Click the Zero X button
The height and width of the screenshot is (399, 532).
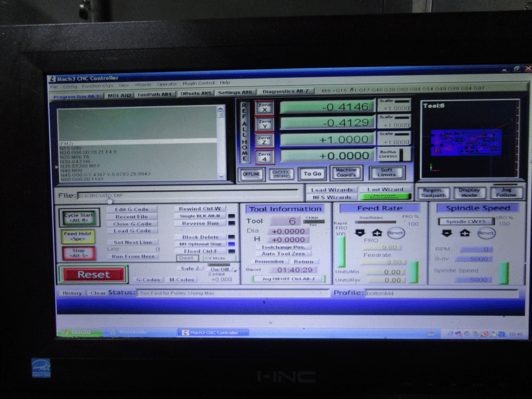[x=264, y=108]
